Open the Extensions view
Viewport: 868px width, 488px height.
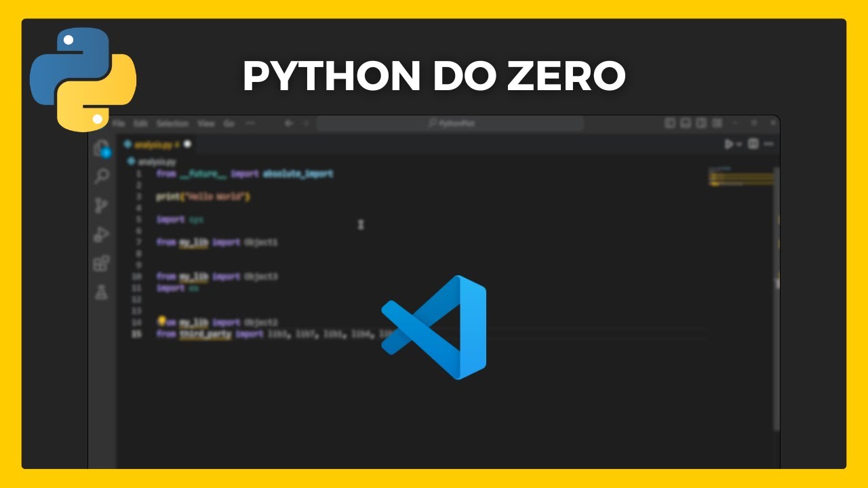101,263
